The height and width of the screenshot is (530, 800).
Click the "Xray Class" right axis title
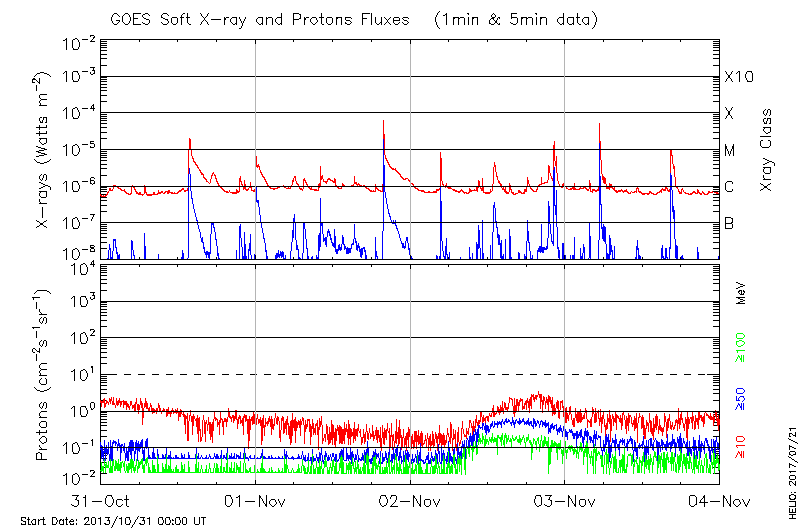767,150
